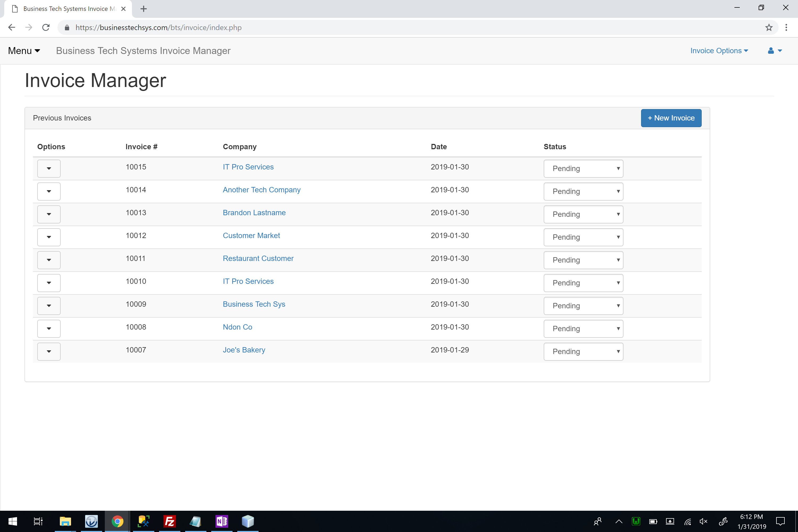Screen dimensions: 798x532
Task: Bookmark this page with star icon
Action: (769, 27)
